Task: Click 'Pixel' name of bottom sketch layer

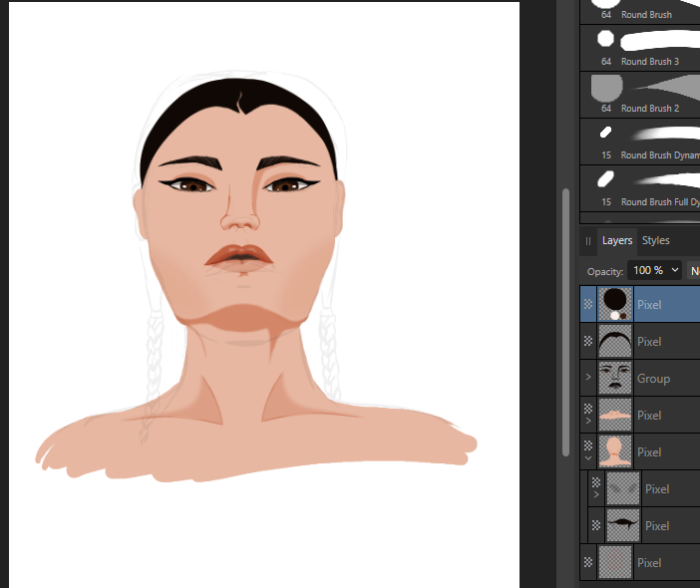Action: coord(649,563)
